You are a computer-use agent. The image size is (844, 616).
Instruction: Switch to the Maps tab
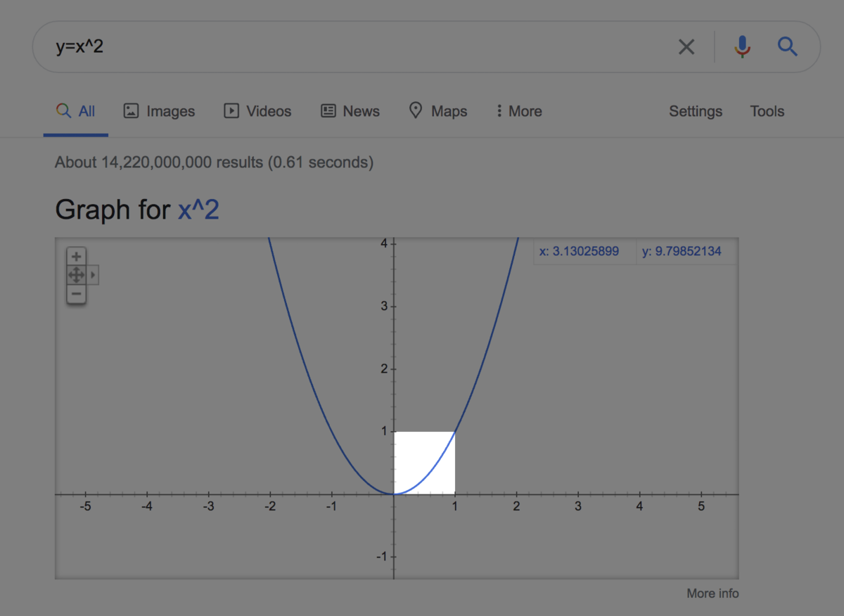(438, 111)
